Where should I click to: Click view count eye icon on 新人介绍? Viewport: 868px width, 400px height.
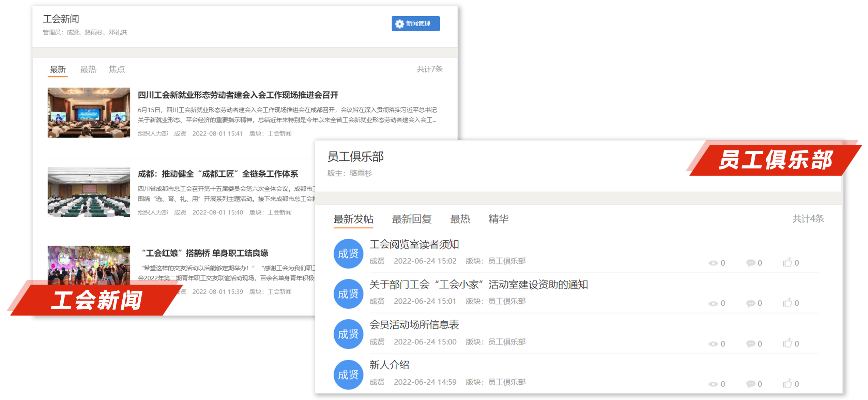tap(713, 384)
